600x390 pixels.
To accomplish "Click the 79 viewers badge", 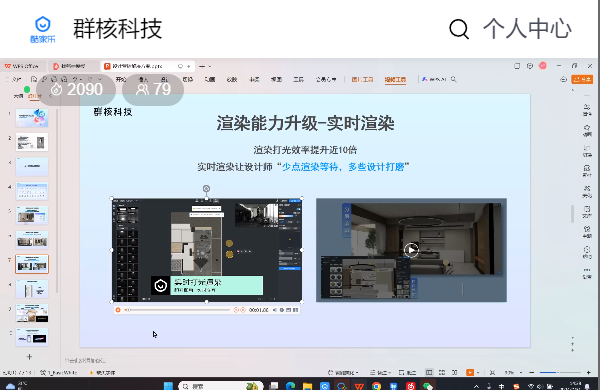I will click(153, 90).
